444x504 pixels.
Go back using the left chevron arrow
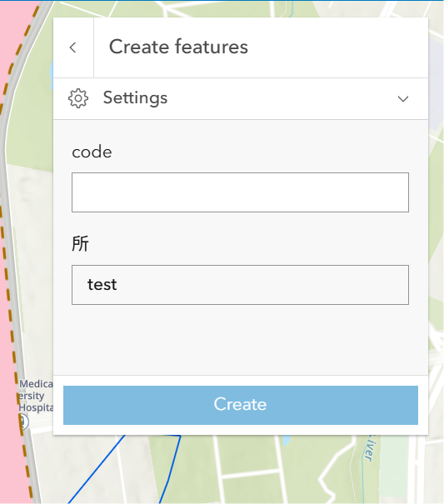click(73, 47)
